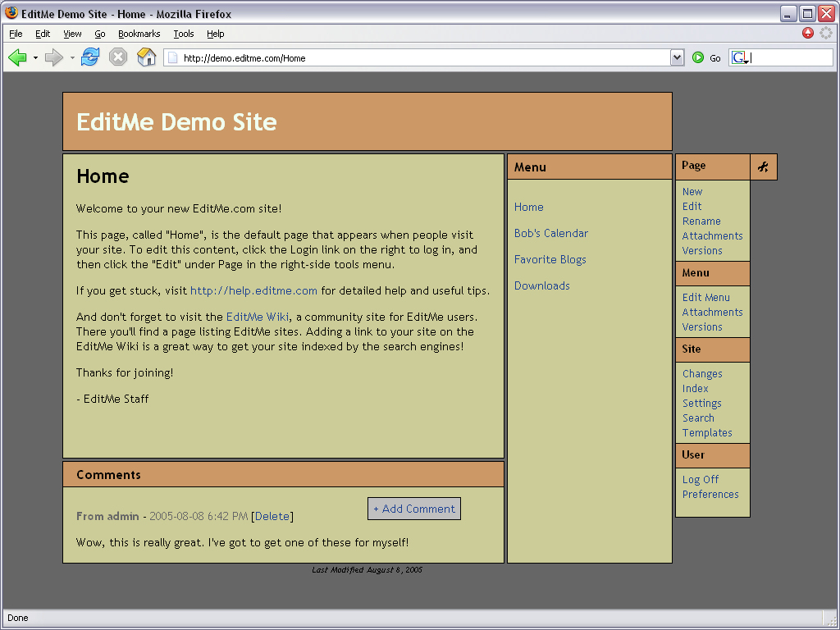840x630 pixels.
Task: Reload the page with the Refresh icon
Action: pyautogui.click(x=90, y=57)
